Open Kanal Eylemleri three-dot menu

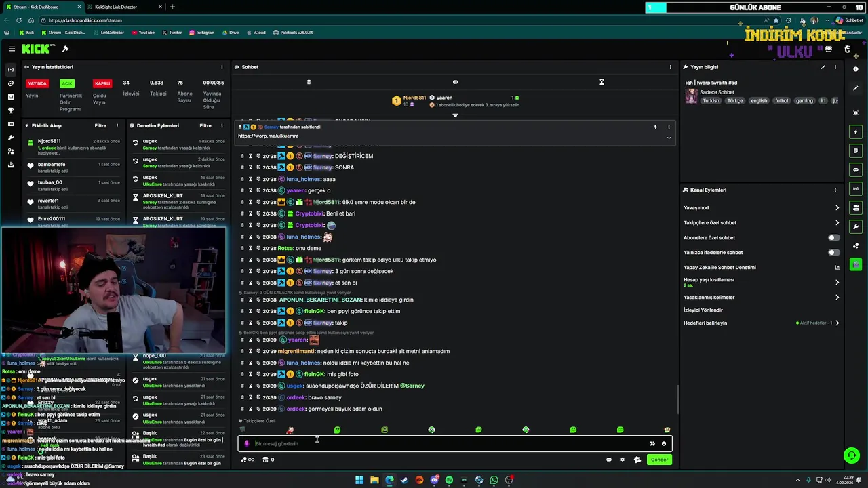click(835, 190)
